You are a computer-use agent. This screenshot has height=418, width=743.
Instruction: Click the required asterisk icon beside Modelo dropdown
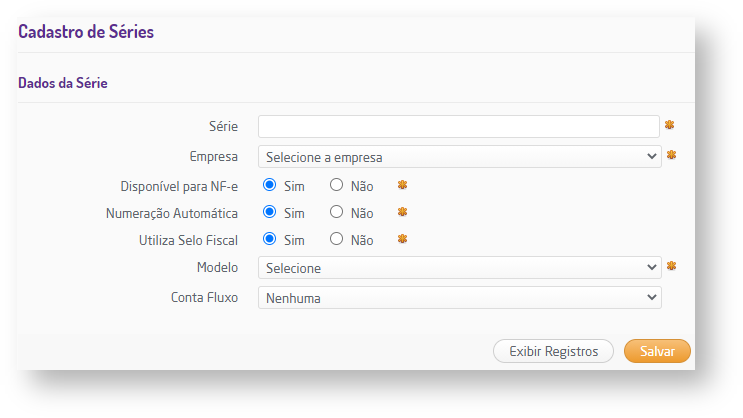[x=672, y=266]
